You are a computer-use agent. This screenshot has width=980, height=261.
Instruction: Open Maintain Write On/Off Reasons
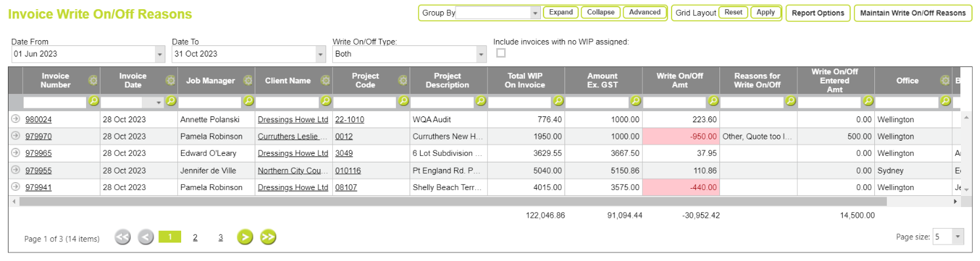tap(912, 13)
